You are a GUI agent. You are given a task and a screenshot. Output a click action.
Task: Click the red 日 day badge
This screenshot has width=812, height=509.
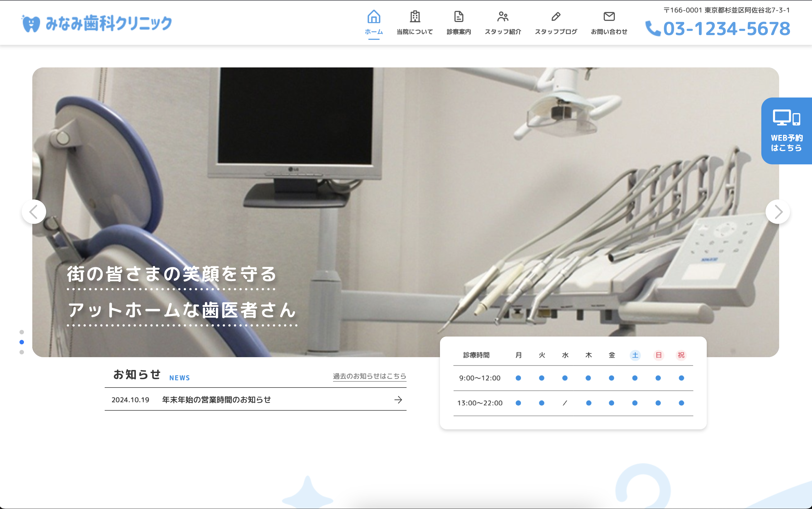point(658,355)
